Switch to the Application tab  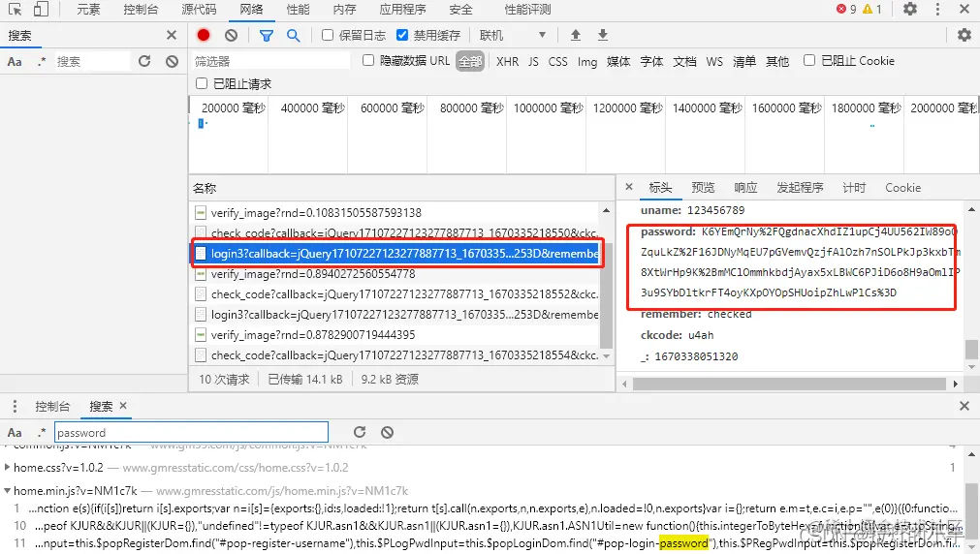point(402,10)
